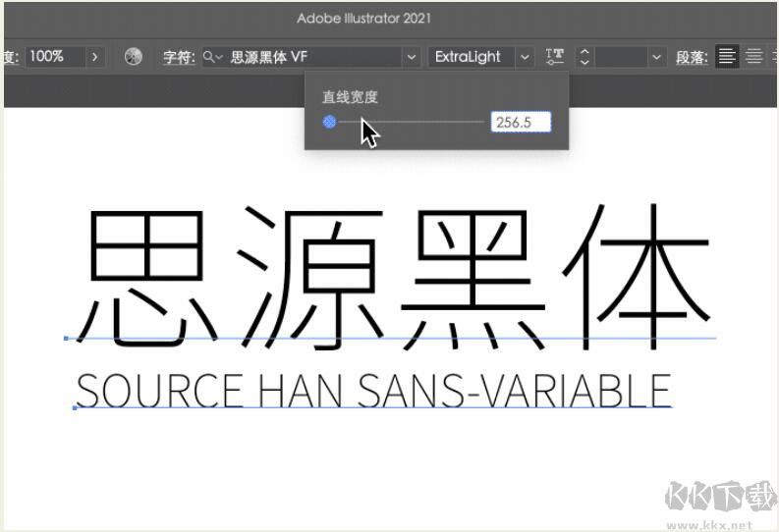Open the font size dropdown arrow
The height and width of the screenshot is (532, 779).
pyautogui.click(x=656, y=57)
